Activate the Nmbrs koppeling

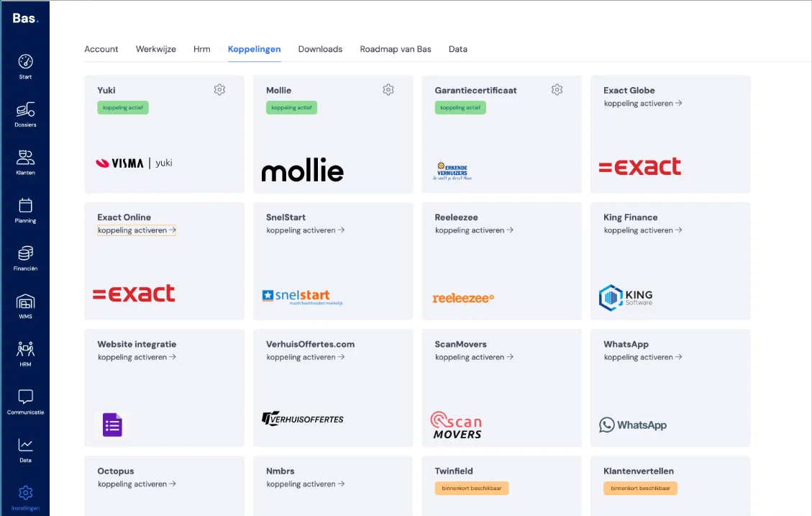point(306,484)
